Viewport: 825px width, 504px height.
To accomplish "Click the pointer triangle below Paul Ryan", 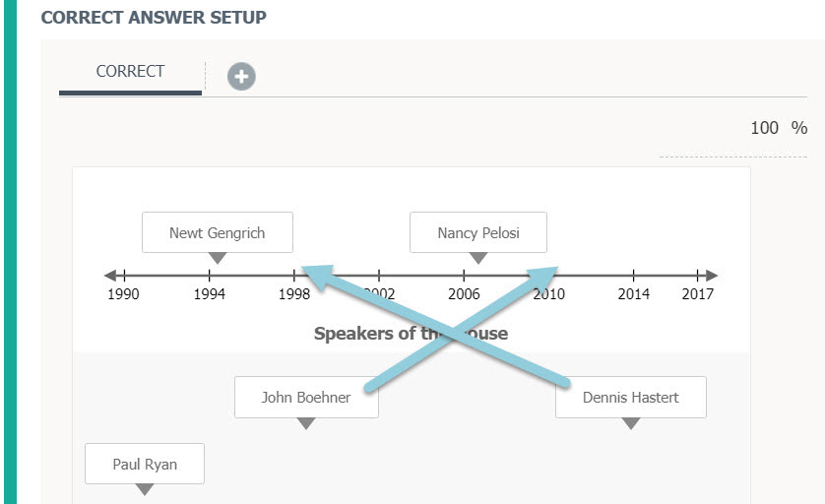I will click(x=145, y=489).
